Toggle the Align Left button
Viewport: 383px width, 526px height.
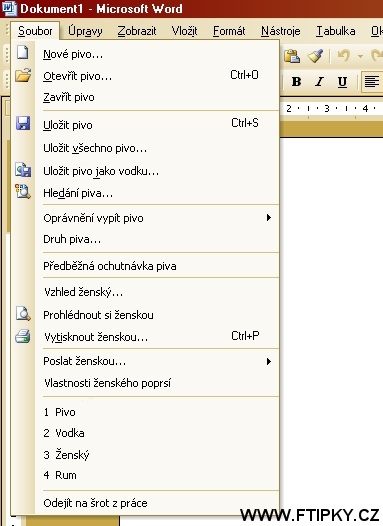372,82
